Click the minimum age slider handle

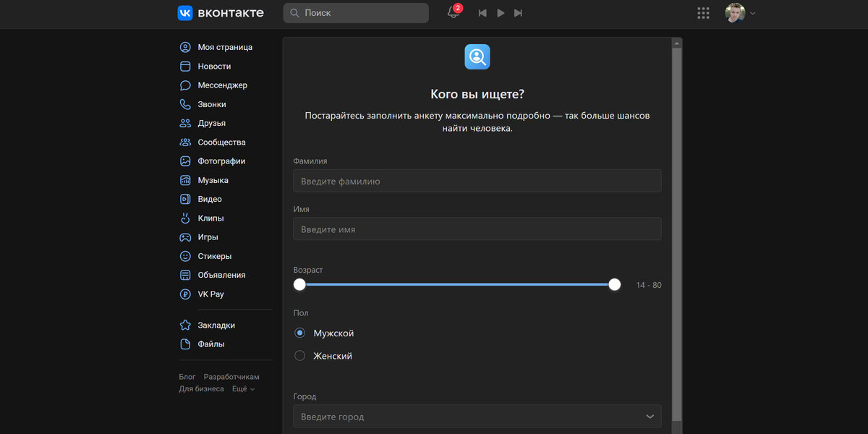click(299, 284)
